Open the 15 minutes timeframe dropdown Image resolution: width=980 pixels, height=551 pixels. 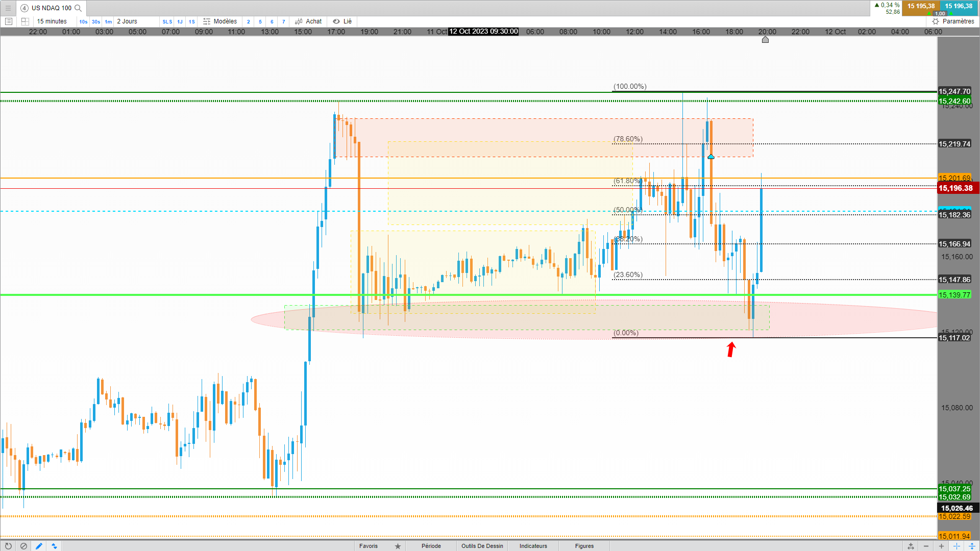(x=52, y=21)
